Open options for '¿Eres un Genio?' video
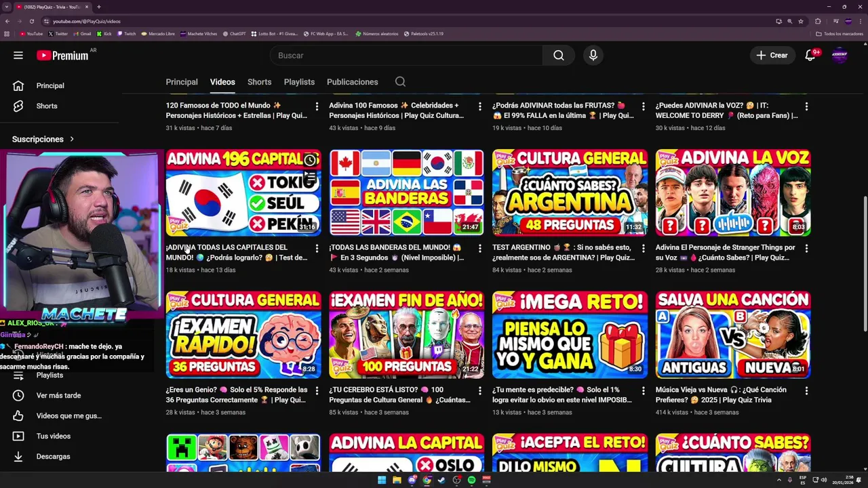 317,391
